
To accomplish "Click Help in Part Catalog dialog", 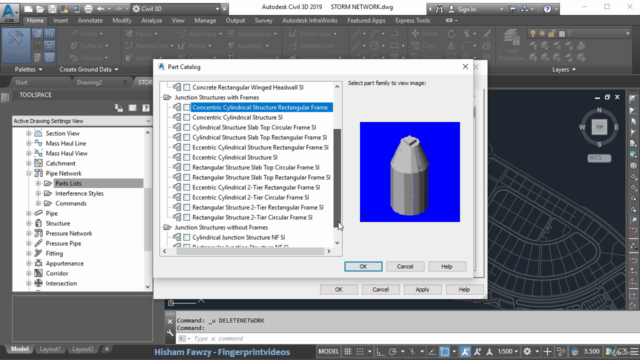I will click(x=447, y=267).
